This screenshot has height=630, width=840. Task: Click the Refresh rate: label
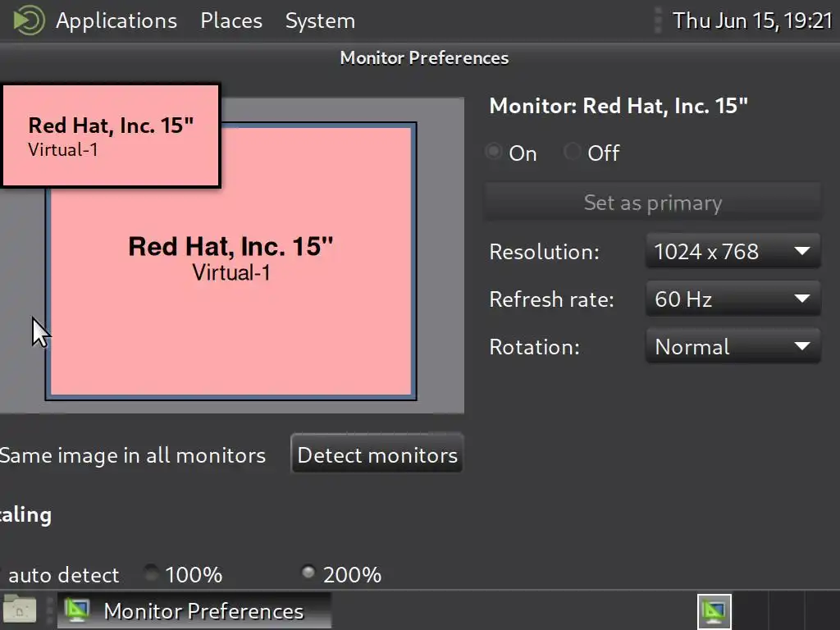[552, 299]
